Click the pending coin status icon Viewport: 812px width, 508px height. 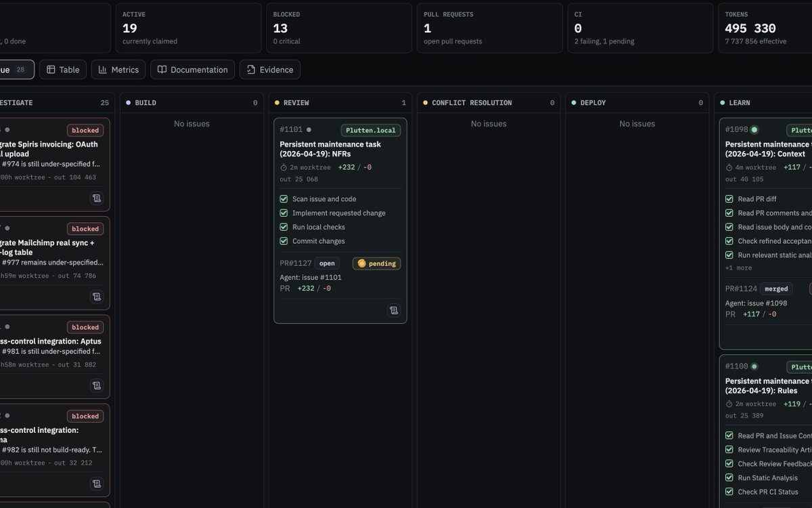(x=361, y=263)
